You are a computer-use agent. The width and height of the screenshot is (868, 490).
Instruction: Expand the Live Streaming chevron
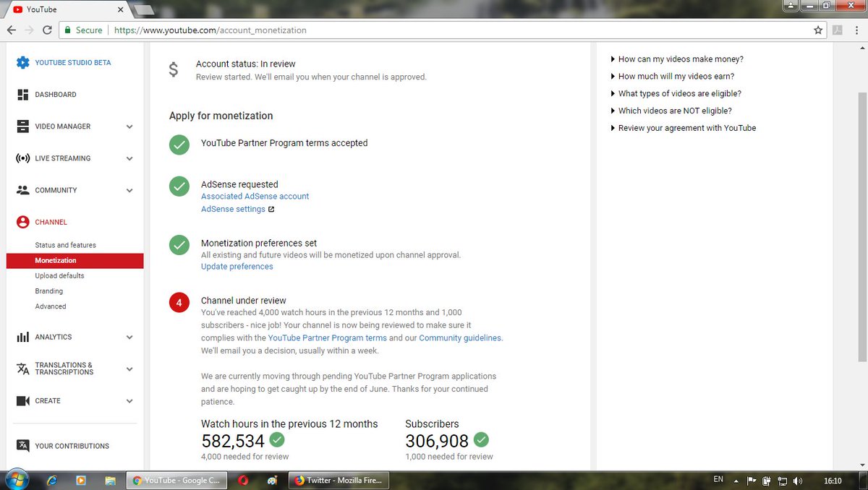[x=129, y=158]
